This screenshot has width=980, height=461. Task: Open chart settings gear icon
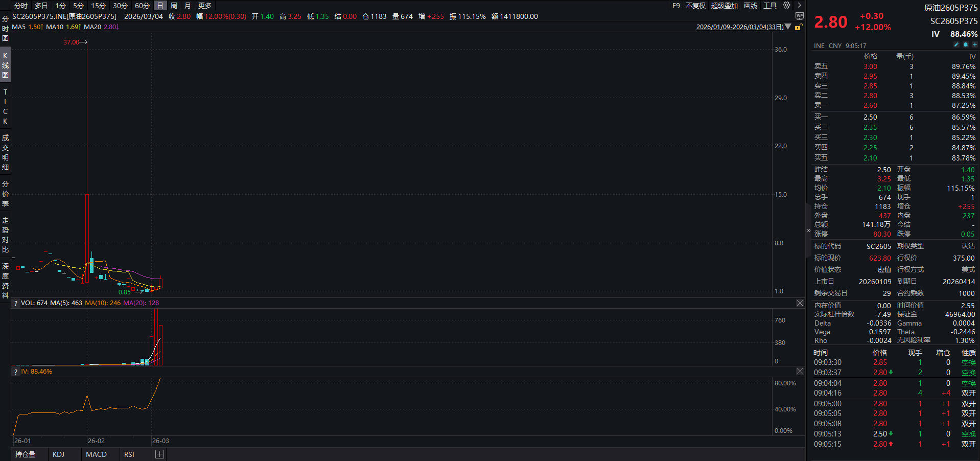786,5
